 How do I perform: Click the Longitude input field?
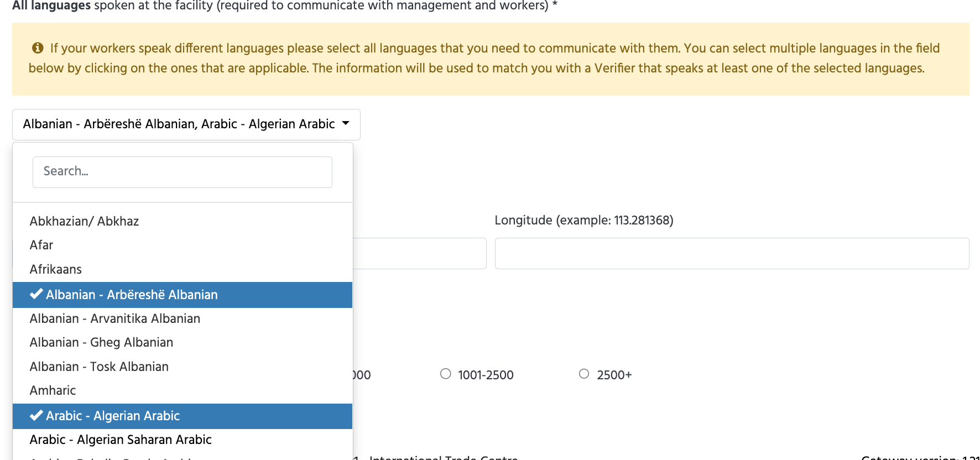click(x=732, y=253)
